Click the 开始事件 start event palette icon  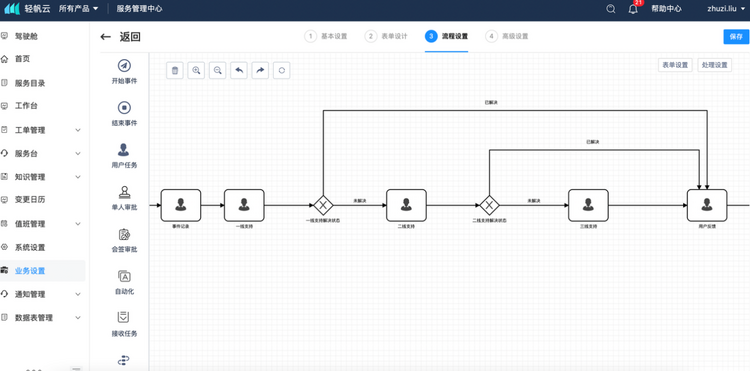click(124, 65)
